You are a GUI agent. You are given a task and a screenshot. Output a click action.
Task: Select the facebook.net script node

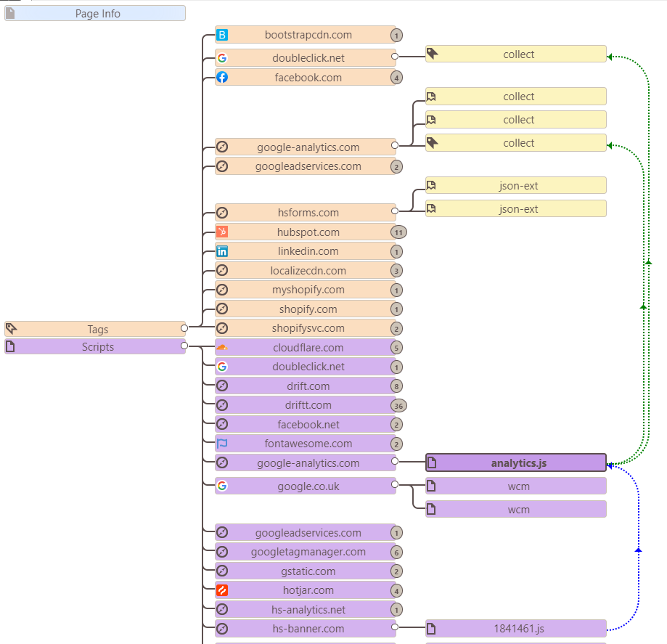(306, 424)
